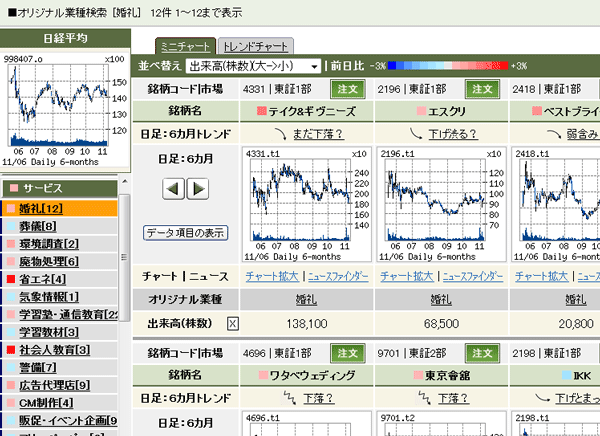Open the 並べ替え sort dropdown

tap(253, 66)
